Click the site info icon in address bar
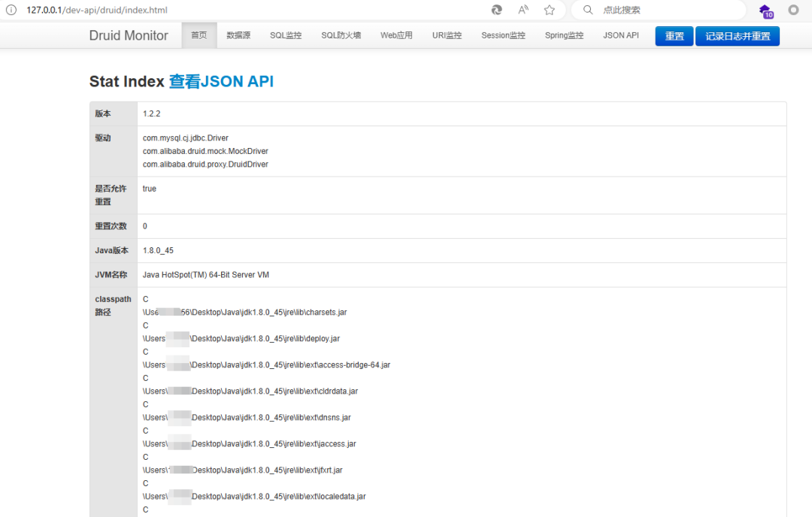 point(11,10)
